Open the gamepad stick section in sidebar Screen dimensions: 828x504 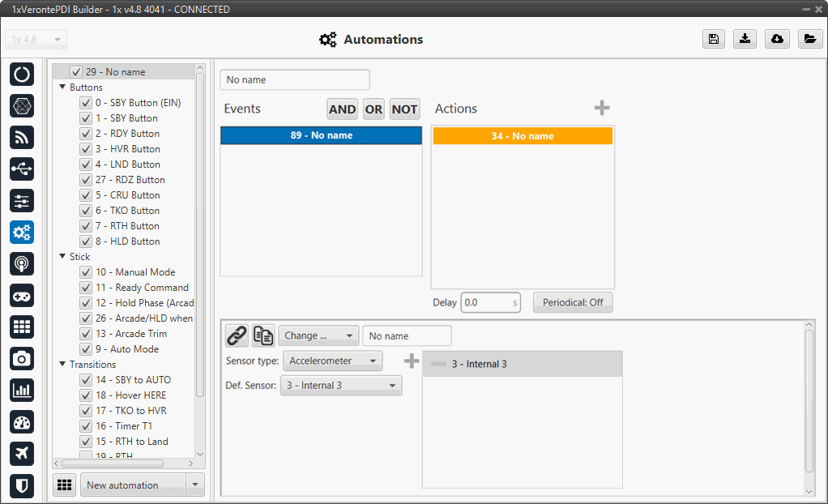pyautogui.click(x=22, y=295)
